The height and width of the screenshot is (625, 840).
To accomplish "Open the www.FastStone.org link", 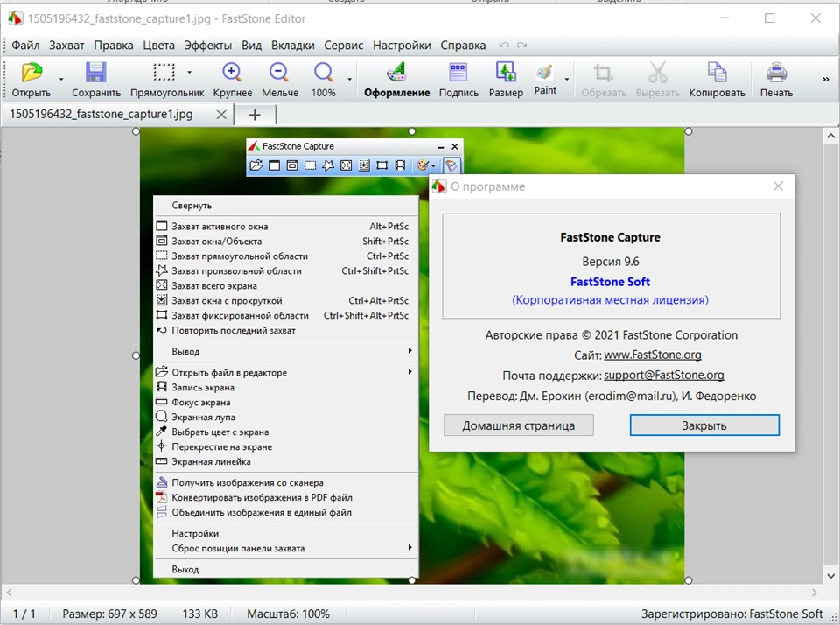I will (653, 355).
